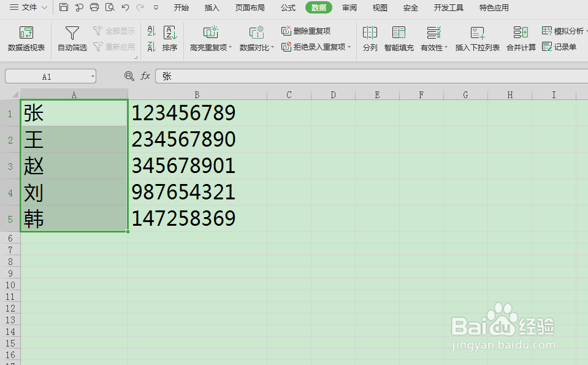Switch to the 页面布局 tab

tap(250, 7)
